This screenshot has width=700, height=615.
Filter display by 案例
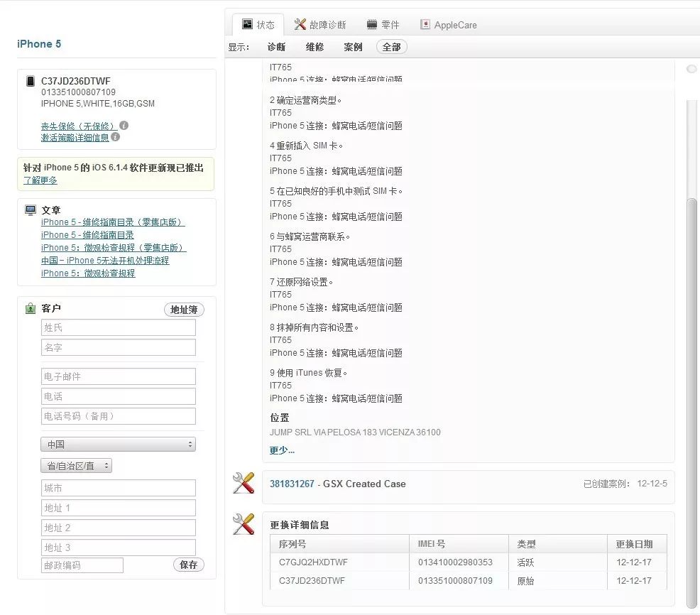pos(353,47)
